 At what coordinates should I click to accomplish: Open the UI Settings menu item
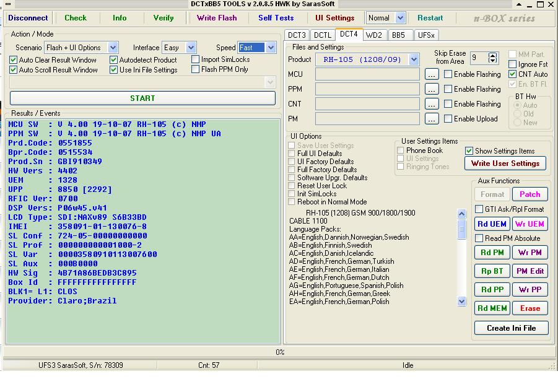click(334, 18)
